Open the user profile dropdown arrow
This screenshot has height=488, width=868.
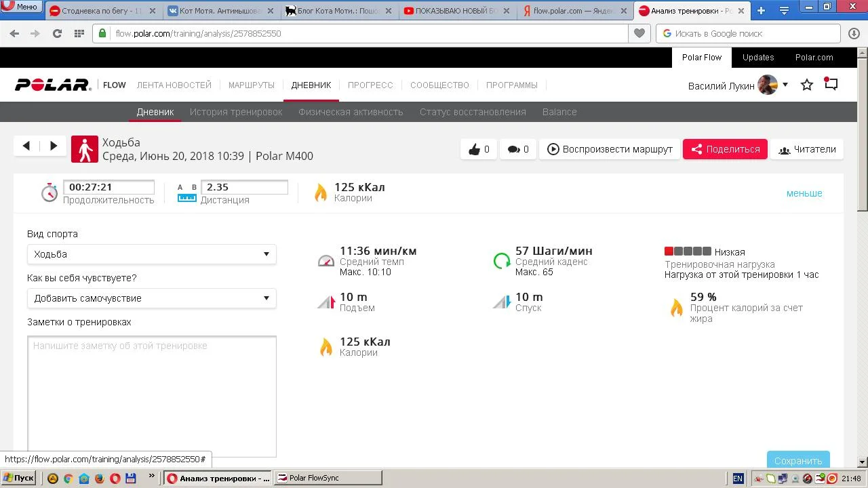[785, 85]
